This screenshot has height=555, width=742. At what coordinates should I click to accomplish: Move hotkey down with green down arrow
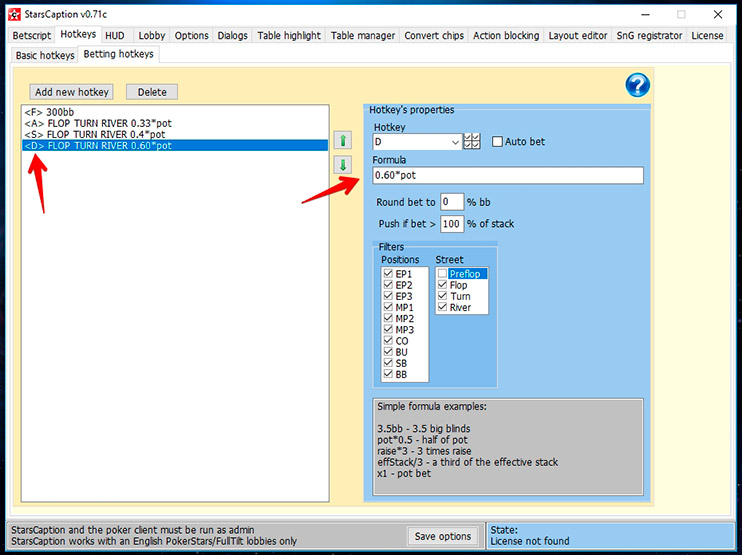[x=343, y=166]
